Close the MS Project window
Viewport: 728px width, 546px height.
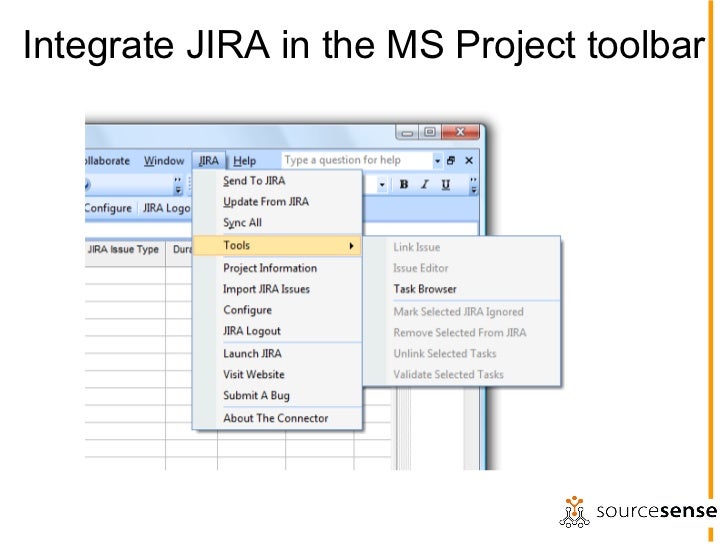click(460, 132)
